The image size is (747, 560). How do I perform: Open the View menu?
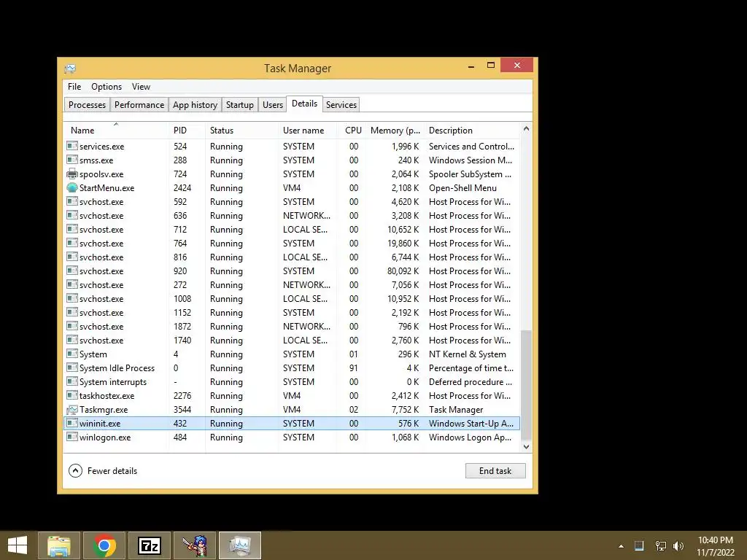(x=141, y=87)
